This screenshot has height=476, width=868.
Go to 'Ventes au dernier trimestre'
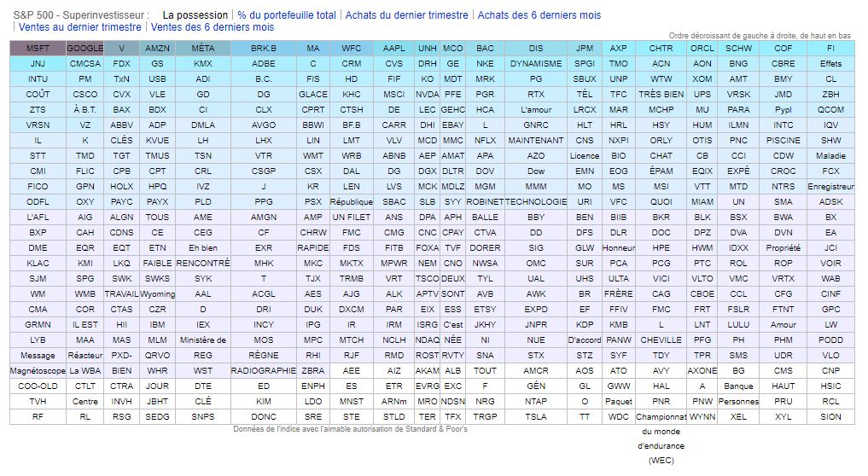tap(79, 27)
